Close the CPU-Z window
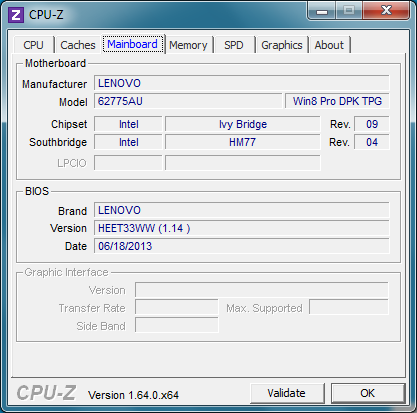This screenshot has height=413, width=417. 386,10
